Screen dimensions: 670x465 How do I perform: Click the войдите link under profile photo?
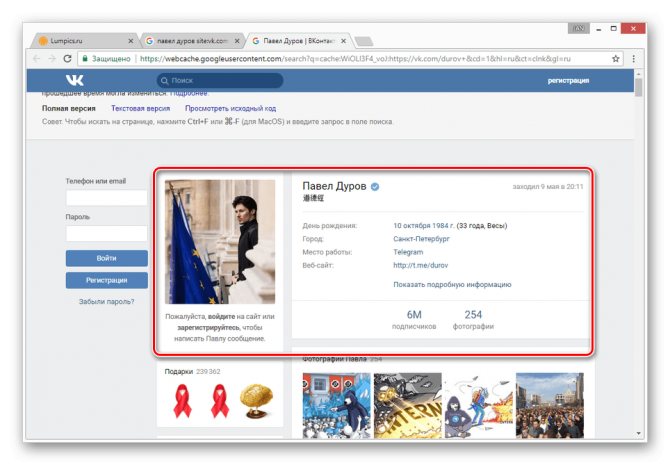[x=221, y=317]
